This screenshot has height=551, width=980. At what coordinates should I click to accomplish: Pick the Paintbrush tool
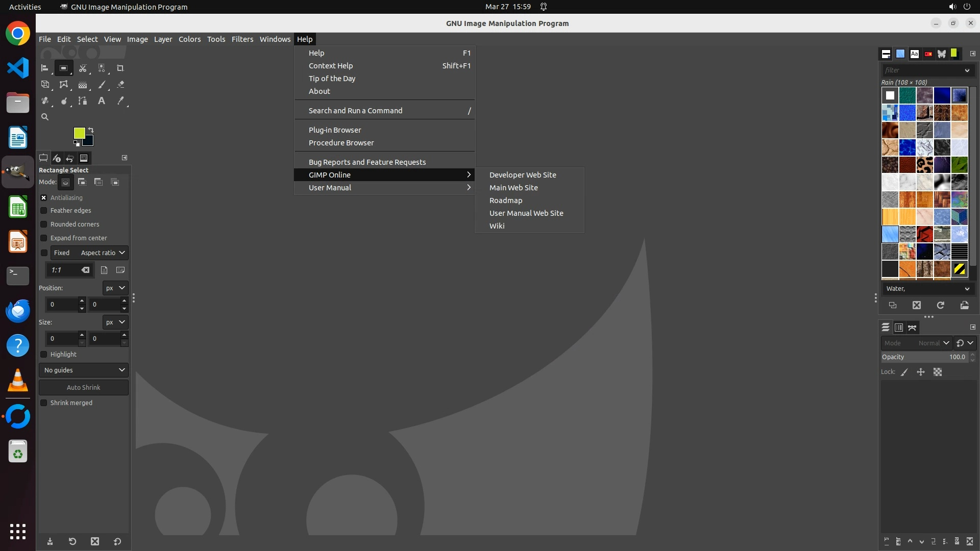click(102, 85)
